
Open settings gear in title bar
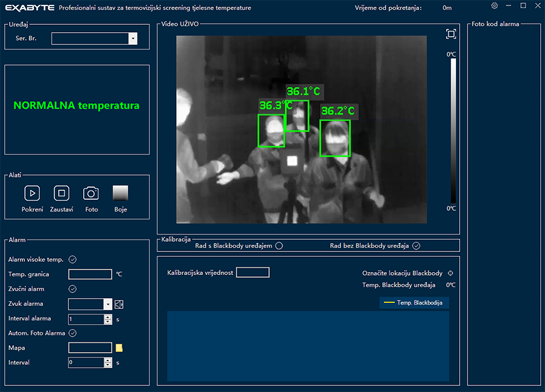coord(494,6)
